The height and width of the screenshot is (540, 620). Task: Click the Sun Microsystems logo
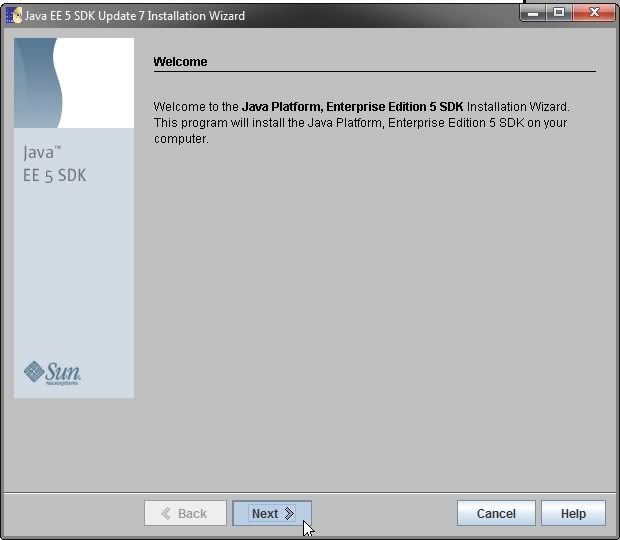pos(53,373)
